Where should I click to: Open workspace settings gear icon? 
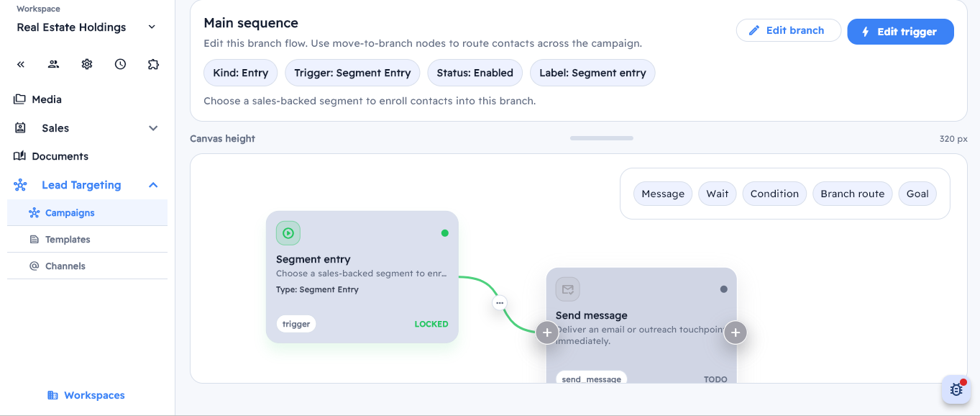click(x=87, y=64)
